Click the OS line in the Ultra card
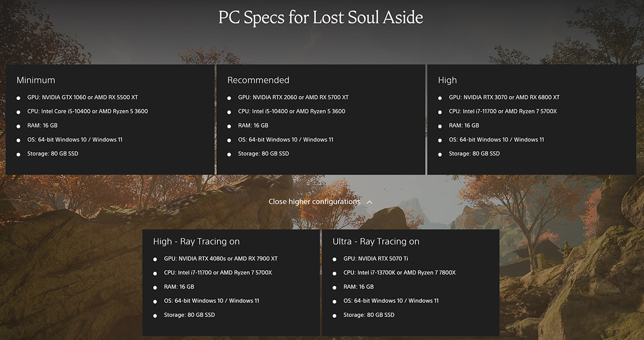Viewport: 644px width, 340px height. point(391,301)
